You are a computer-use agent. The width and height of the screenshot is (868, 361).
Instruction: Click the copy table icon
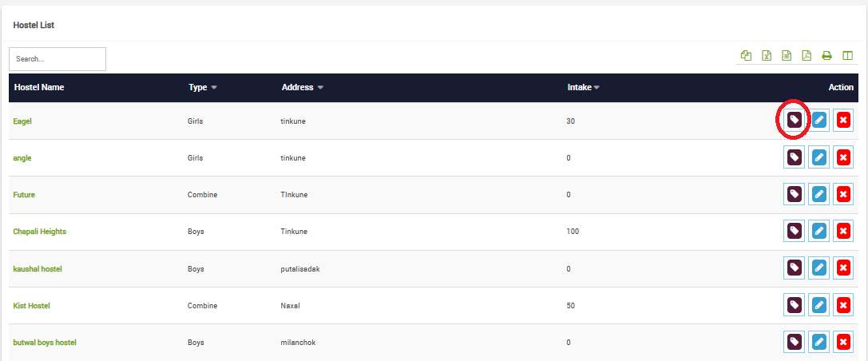[x=746, y=56]
